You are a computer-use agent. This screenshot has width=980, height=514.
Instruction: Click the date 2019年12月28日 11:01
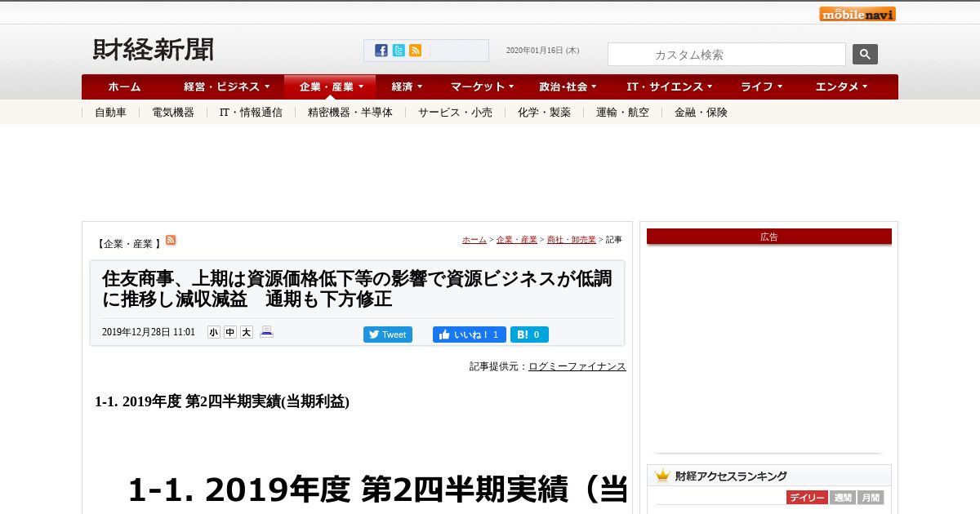pyautogui.click(x=149, y=332)
